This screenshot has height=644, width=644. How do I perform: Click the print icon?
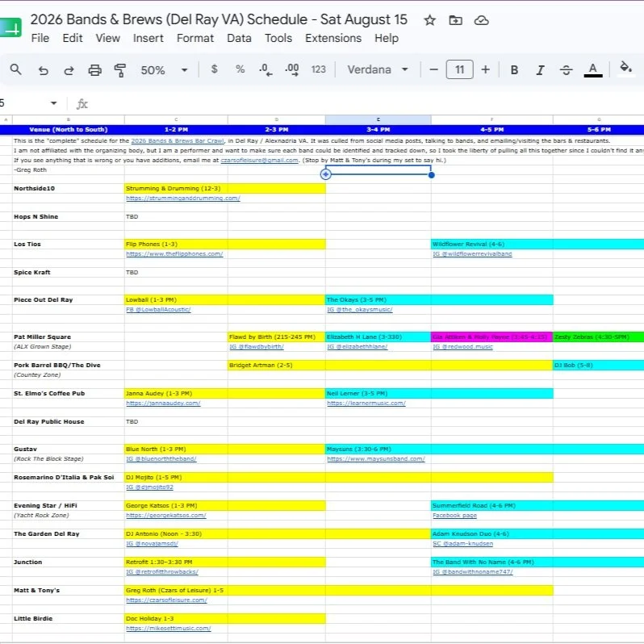pyautogui.click(x=95, y=70)
